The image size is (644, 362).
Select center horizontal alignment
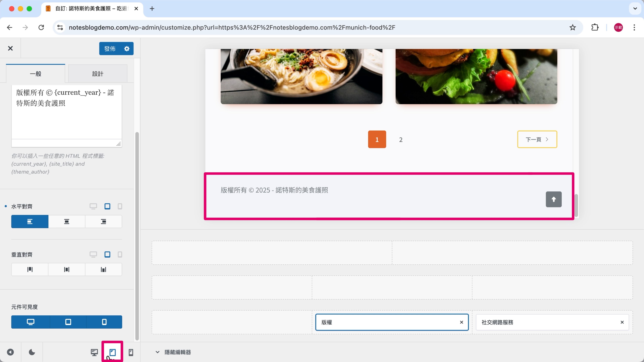[67, 222]
